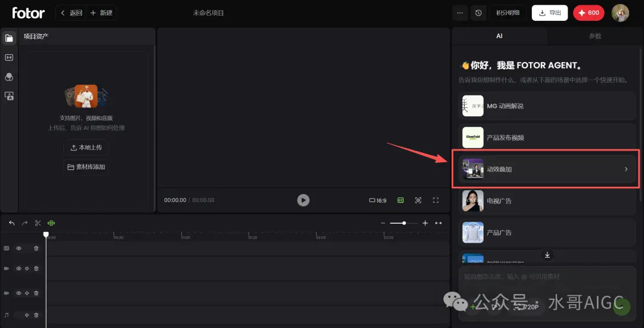Open the history clock icon in header

tap(478, 13)
